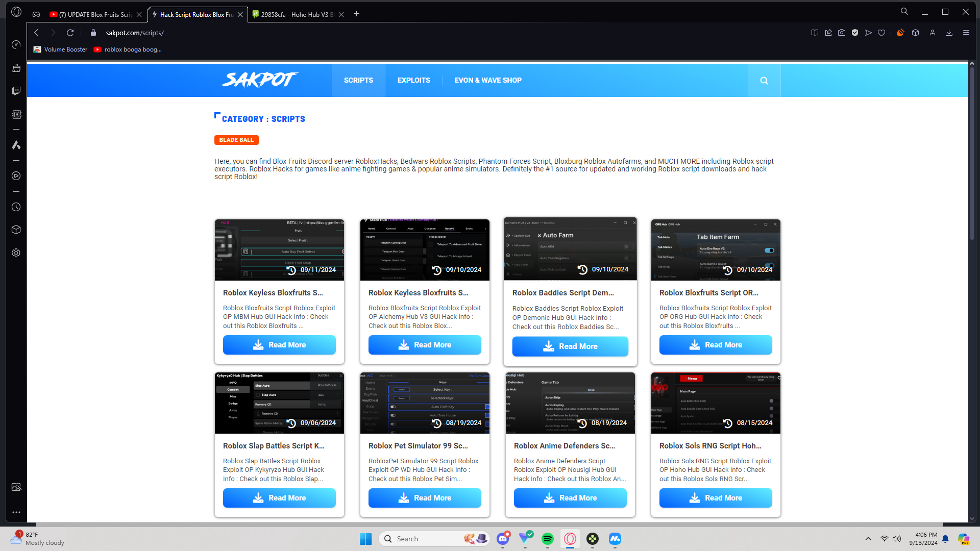Open the EXPLOITS menu item
Screen dimensions: 980x551
(x=414, y=81)
